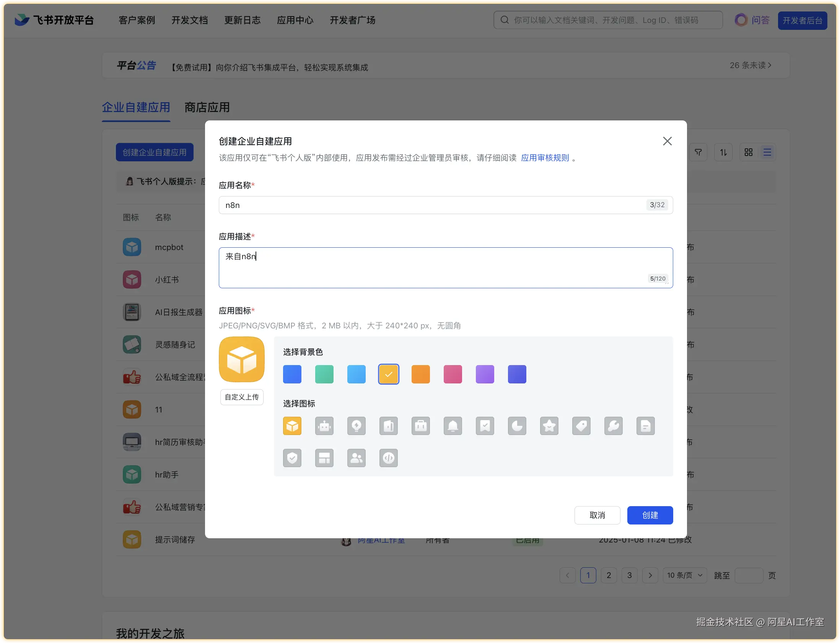This screenshot has width=840, height=643.
Task: Switch to the 商店应用 tab
Action: [x=207, y=107]
